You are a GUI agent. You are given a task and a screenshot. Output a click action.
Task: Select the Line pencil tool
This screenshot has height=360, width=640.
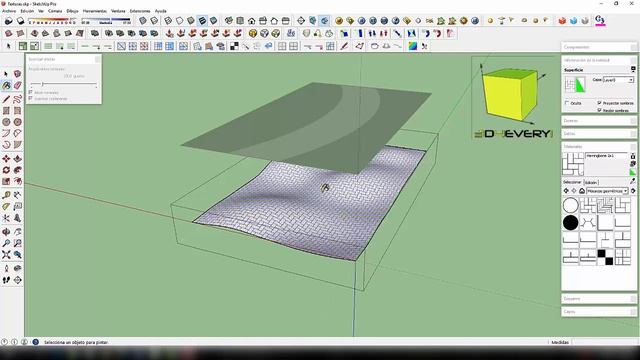point(6,99)
